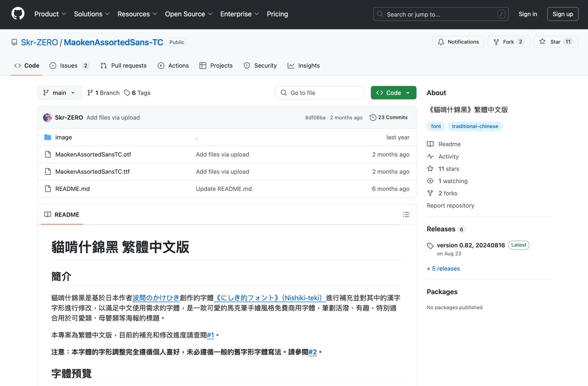Open the version 0.82, 20240816 release

tap(471, 245)
